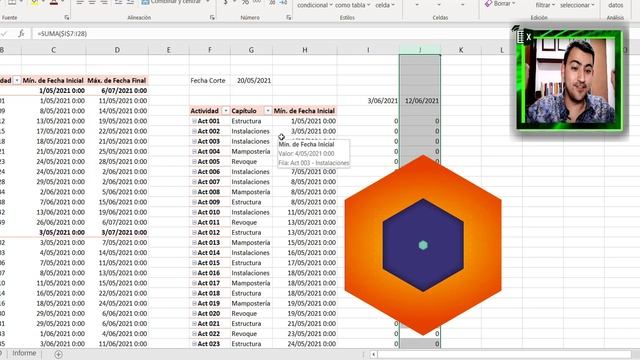Click inside the formula bar text =SUMA
640x360 pixels.
[x=62, y=34]
